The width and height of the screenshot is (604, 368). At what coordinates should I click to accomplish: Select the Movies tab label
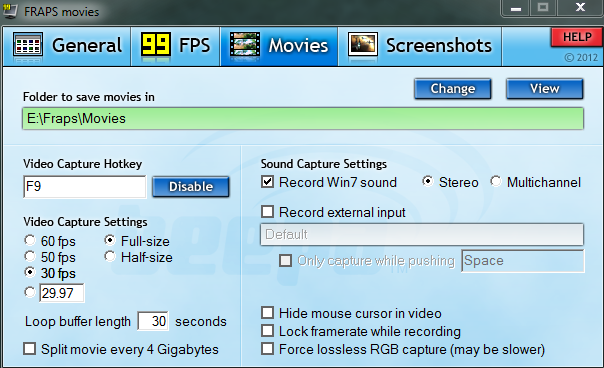click(298, 45)
